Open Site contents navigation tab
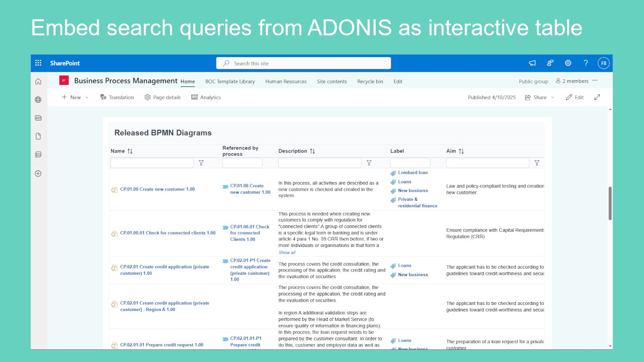 click(x=332, y=82)
